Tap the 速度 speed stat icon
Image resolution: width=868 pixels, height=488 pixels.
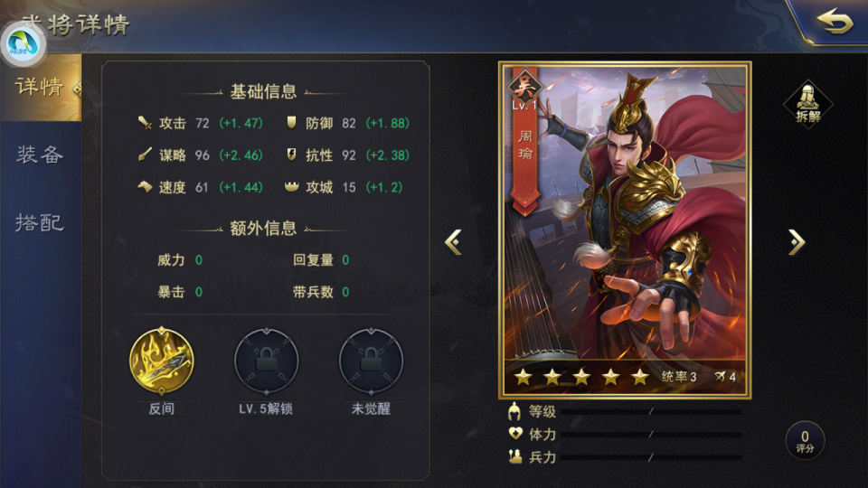(x=145, y=187)
